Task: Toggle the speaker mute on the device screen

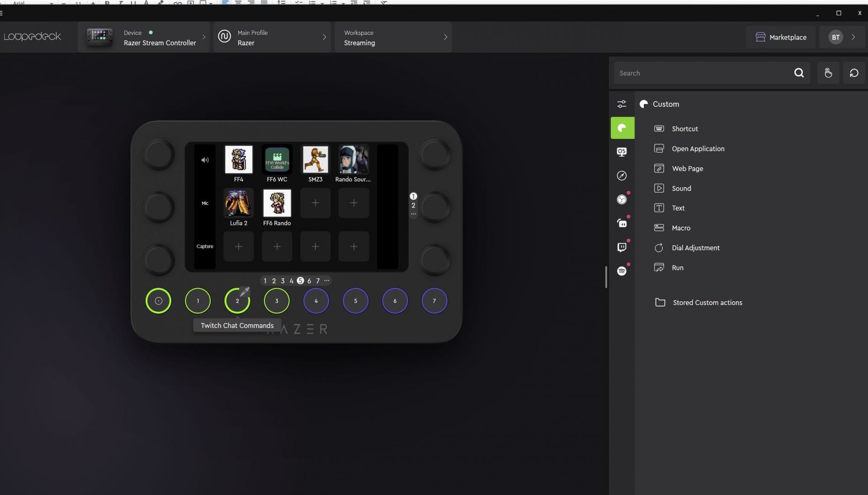Action: click(205, 160)
